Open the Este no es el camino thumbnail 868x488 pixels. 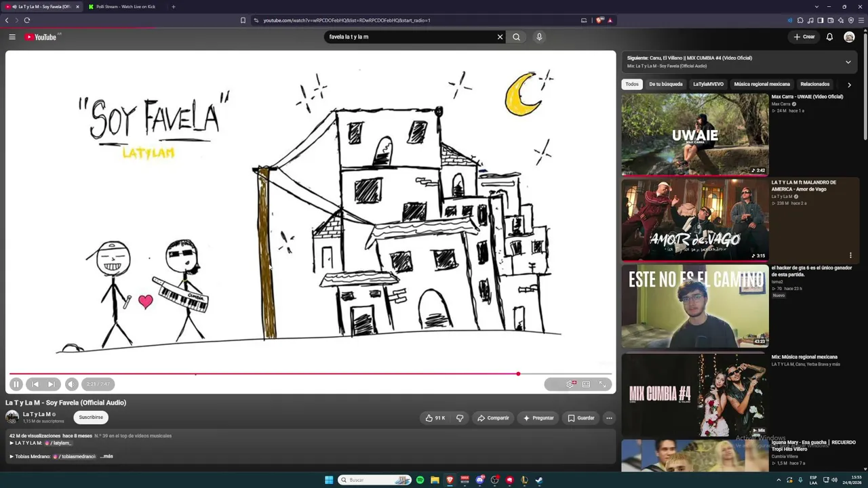tap(695, 306)
